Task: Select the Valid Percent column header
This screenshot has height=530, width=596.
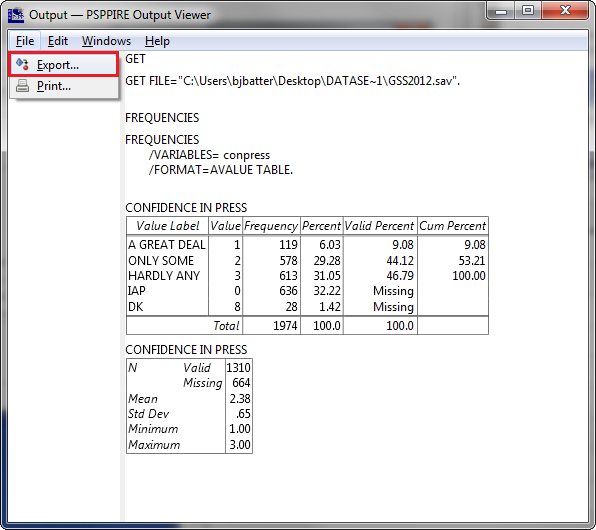Action: point(380,226)
